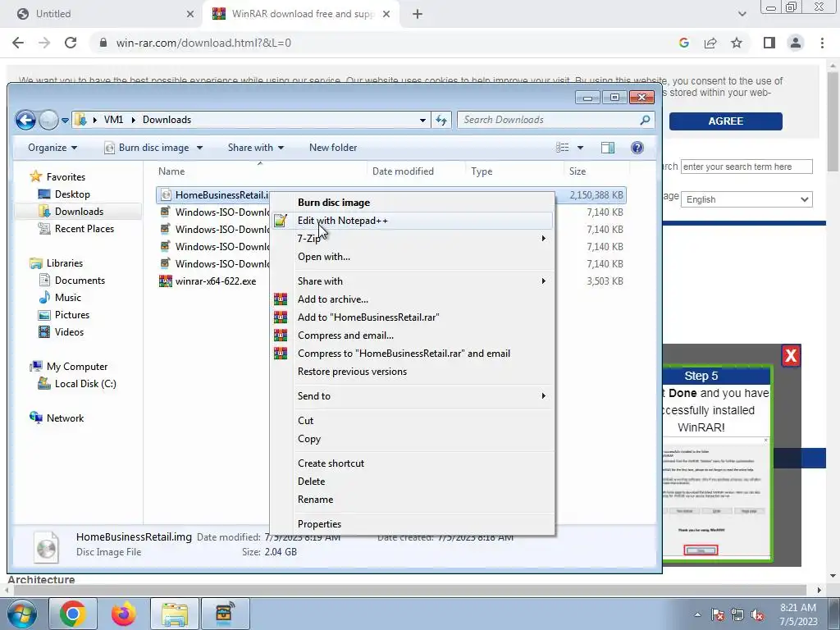Click the Explorer back navigation arrow
Viewport: 840px width, 630px height.
click(25, 120)
